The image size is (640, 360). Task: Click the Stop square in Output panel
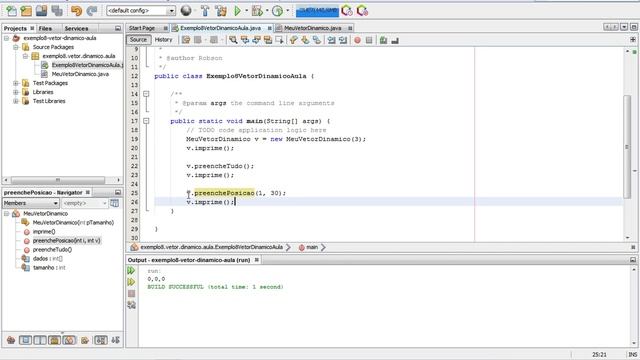(131, 293)
